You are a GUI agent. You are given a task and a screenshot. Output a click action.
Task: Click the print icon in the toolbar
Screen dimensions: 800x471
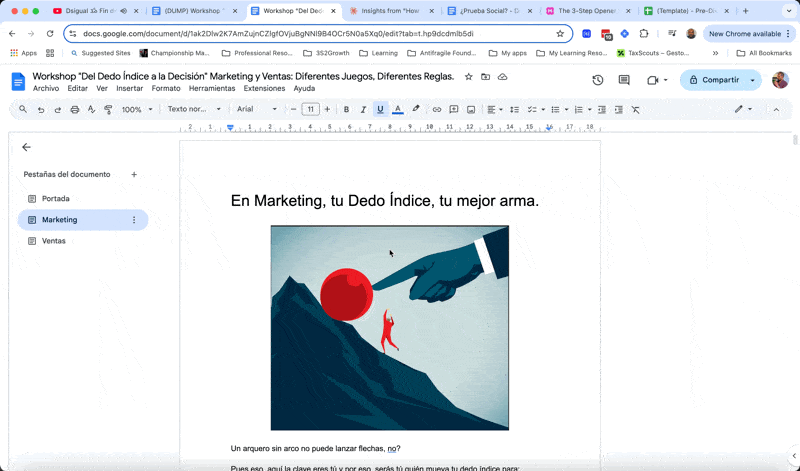74,110
